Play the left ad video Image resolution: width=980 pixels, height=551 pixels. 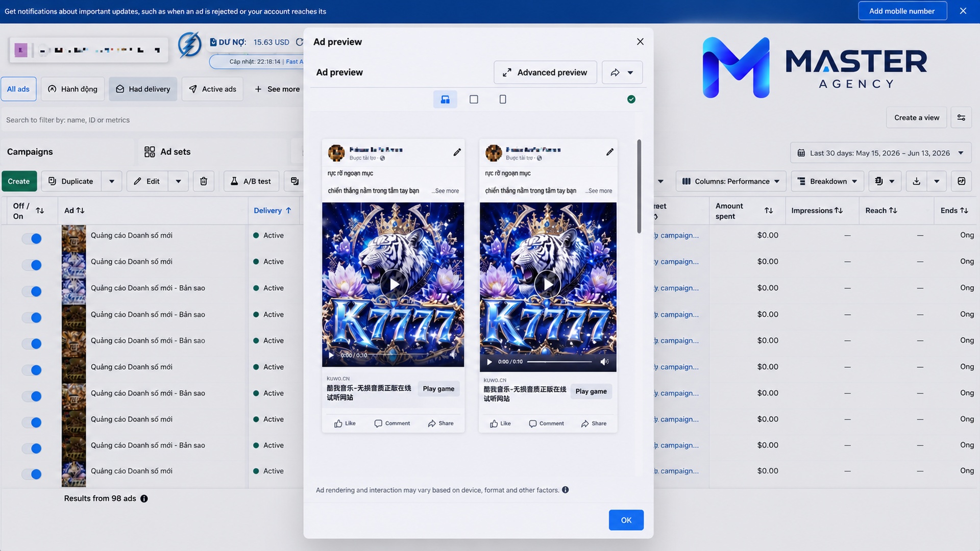click(394, 284)
